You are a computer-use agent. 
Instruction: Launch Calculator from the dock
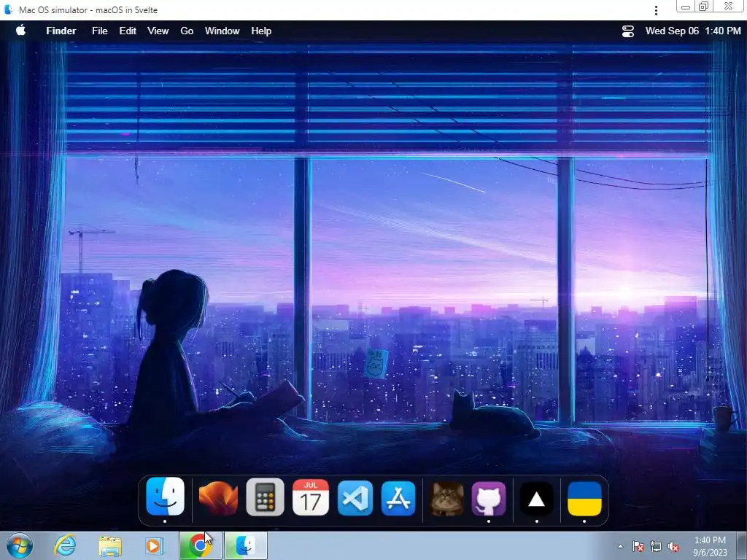pos(265,497)
